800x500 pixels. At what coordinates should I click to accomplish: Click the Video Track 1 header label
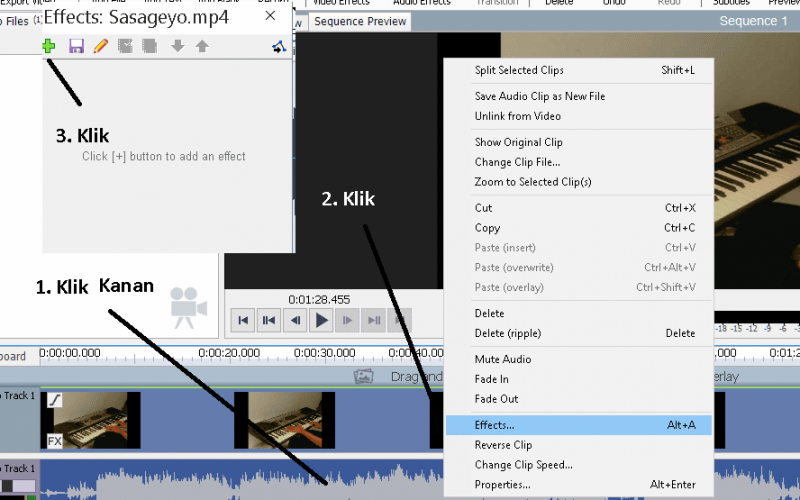click(18, 396)
